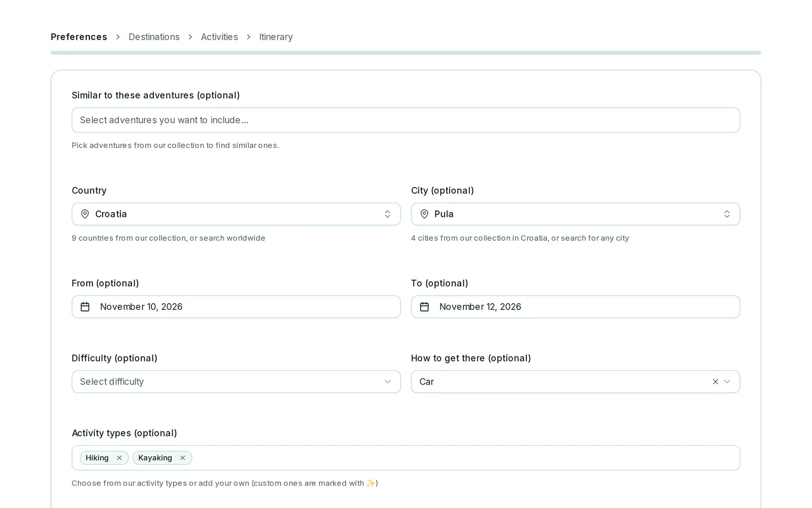Expand the How to get there chevron

click(727, 382)
